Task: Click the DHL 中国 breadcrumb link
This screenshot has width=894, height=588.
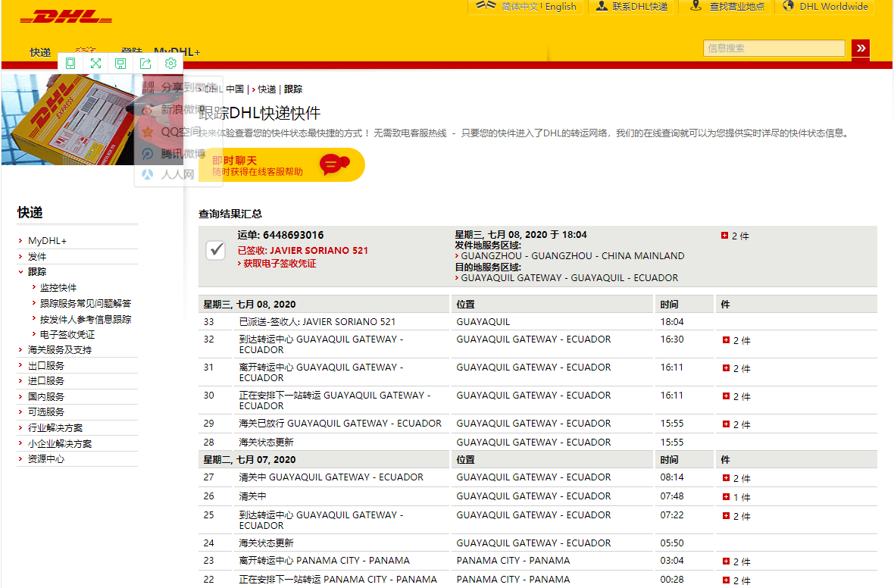Action: click(x=225, y=89)
